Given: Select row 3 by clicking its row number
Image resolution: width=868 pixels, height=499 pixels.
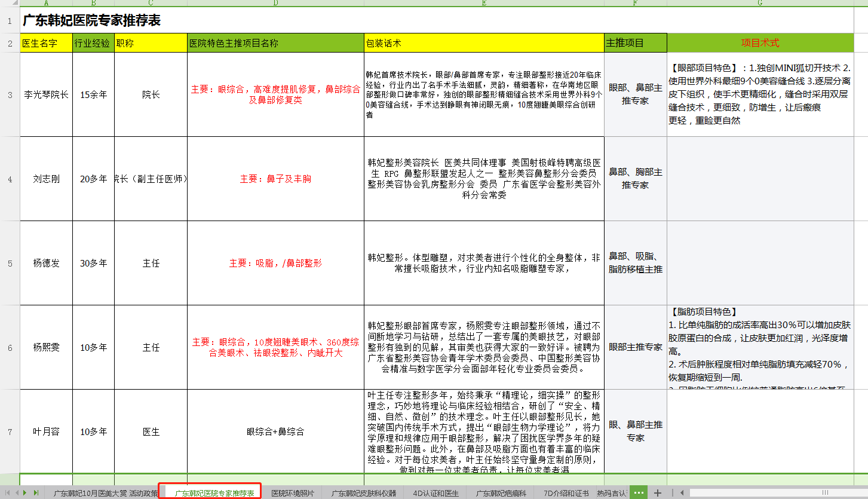Looking at the screenshot, I should tap(9, 94).
